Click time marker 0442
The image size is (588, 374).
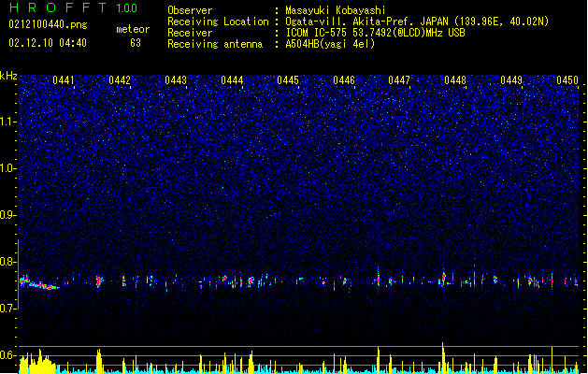click(x=120, y=80)
